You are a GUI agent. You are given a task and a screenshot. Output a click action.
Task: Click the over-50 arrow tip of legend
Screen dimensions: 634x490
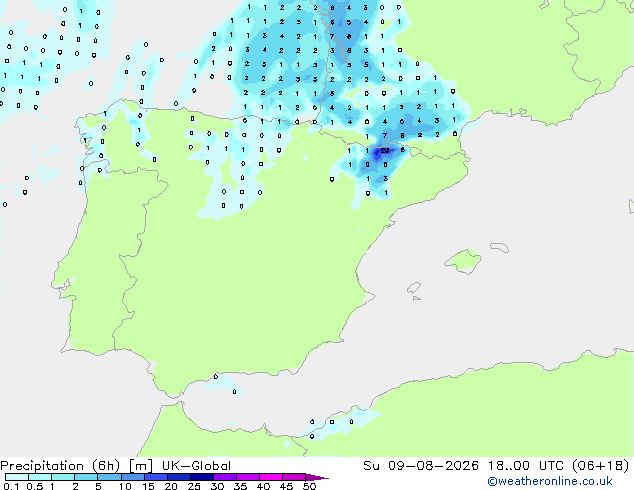point(317,477)
